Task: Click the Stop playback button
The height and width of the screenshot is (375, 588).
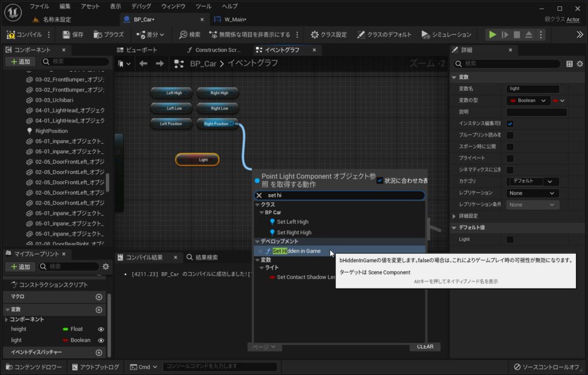Action: point(517,34)
